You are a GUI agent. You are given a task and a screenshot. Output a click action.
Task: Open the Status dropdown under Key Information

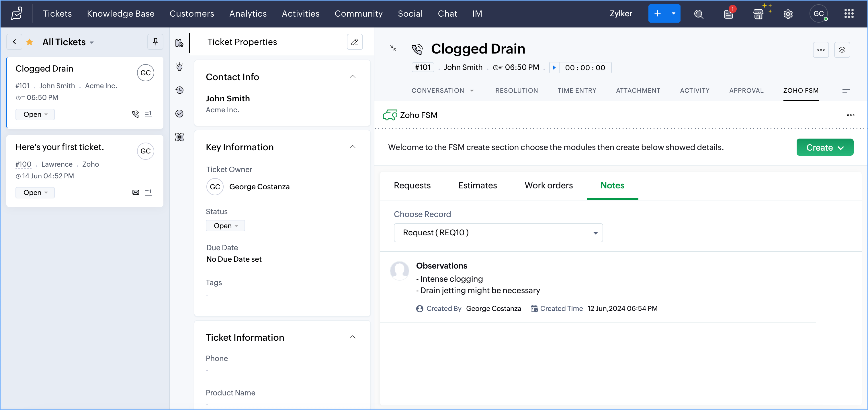225,226
